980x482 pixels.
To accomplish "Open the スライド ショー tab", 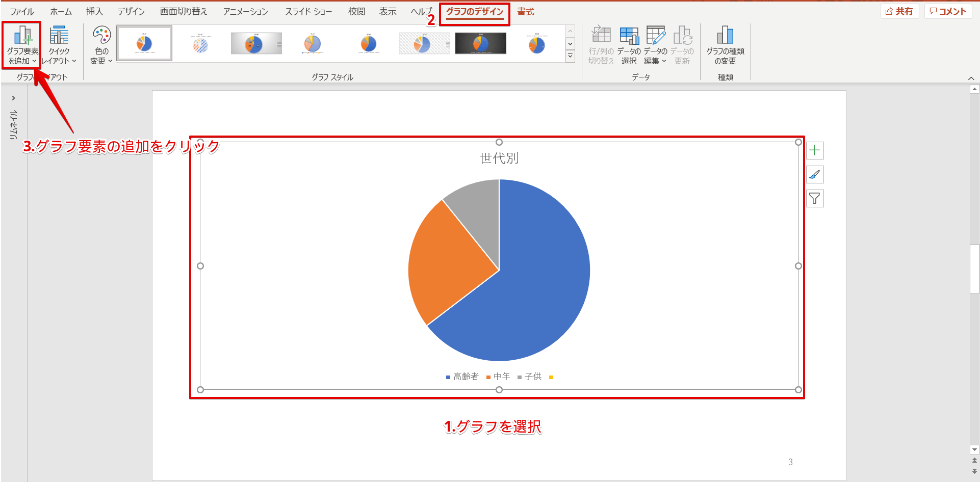I will coord(308,11).
